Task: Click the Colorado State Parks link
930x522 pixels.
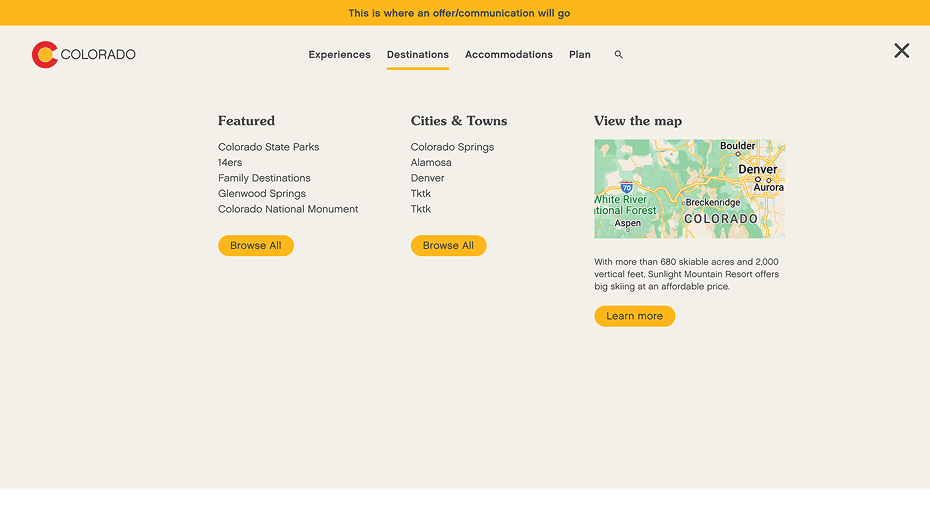Action: pos(268,147)
